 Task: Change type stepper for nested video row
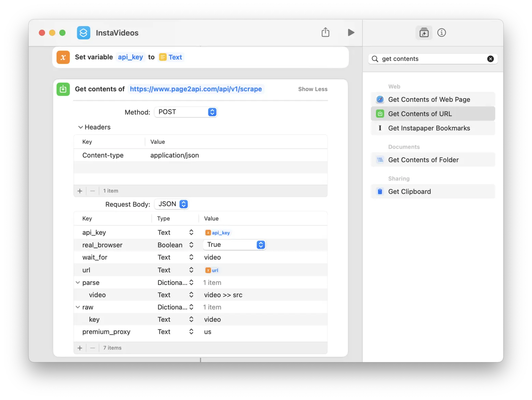coord(191,295)
